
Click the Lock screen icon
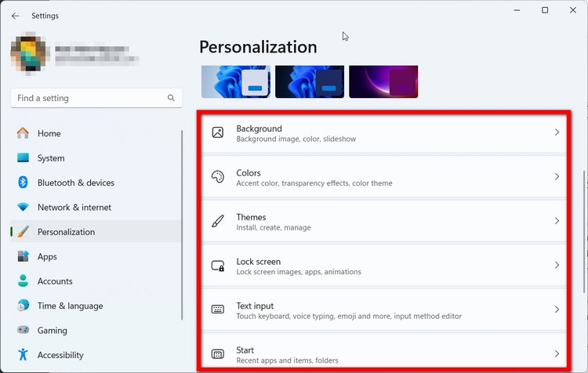tap(218, 266)
